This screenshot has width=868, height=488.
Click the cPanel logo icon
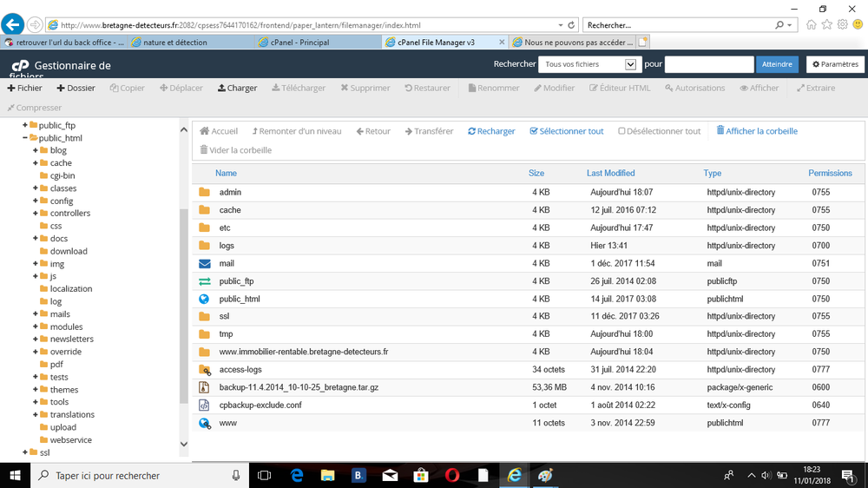point(20,65)
